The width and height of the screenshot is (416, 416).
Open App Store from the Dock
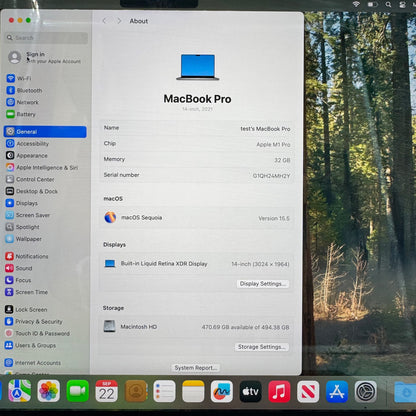click(x=337, y=391)
